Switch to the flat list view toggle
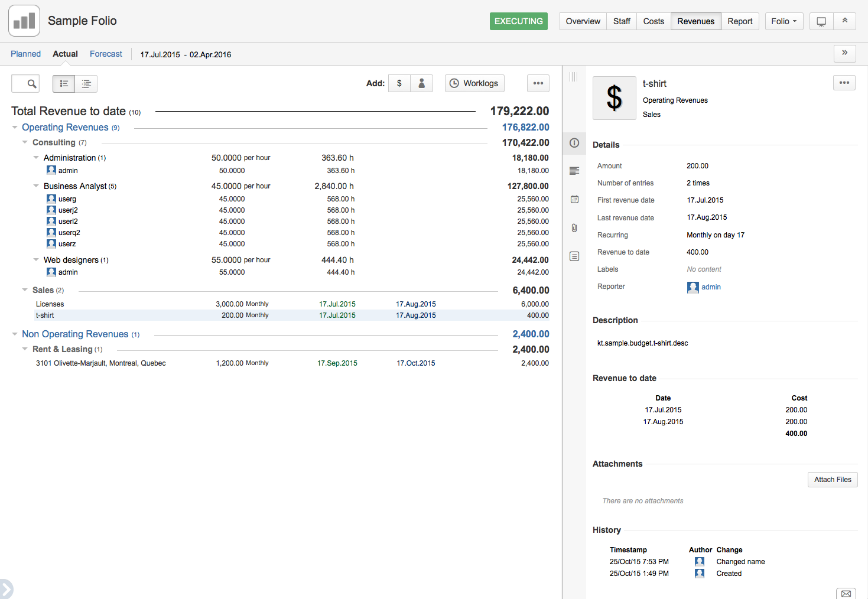 coord(64,83)
